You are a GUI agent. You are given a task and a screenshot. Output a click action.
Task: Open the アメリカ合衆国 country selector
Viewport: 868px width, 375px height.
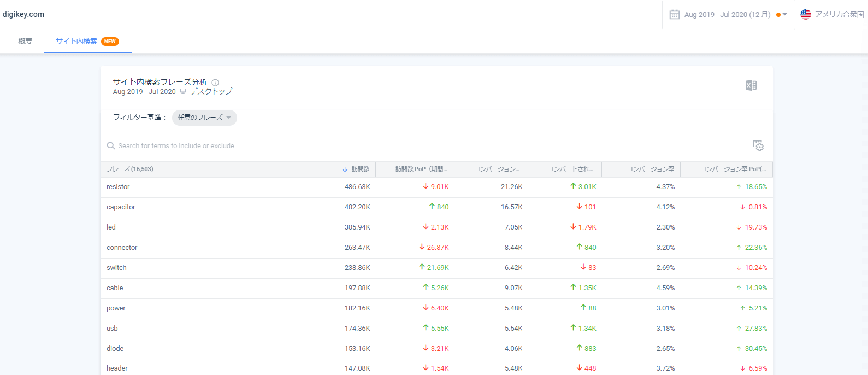coord(839,15)
